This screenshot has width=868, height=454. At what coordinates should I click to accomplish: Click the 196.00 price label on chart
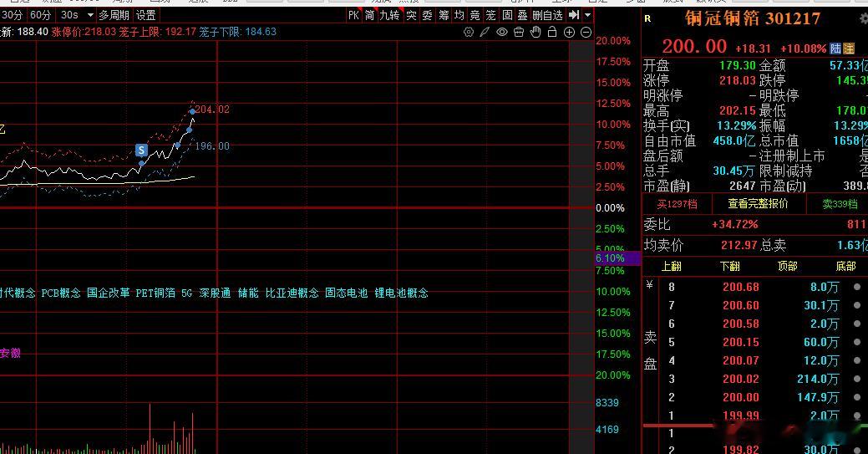(212, 145)
